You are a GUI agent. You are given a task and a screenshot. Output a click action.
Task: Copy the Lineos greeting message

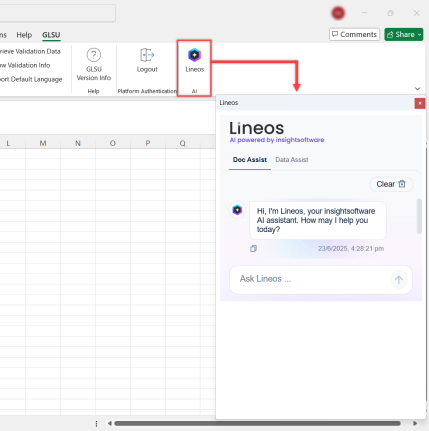(x=253, y=249)
